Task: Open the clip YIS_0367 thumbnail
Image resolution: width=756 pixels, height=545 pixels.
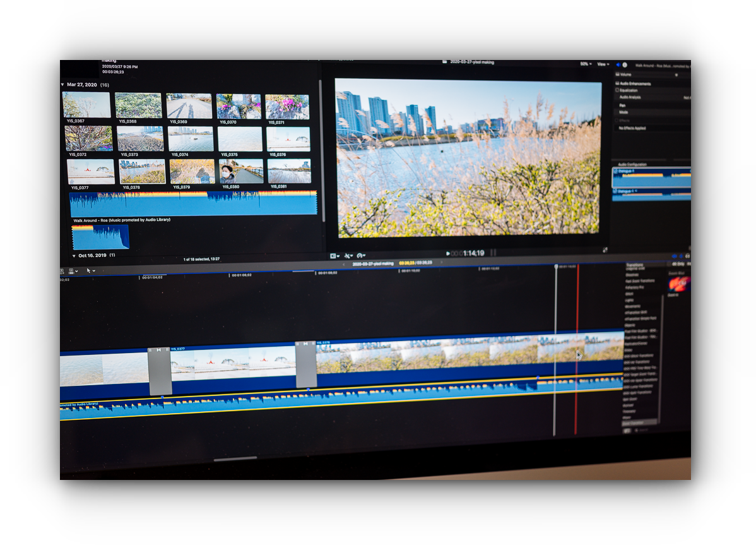Action: click(x=86, y=104)
